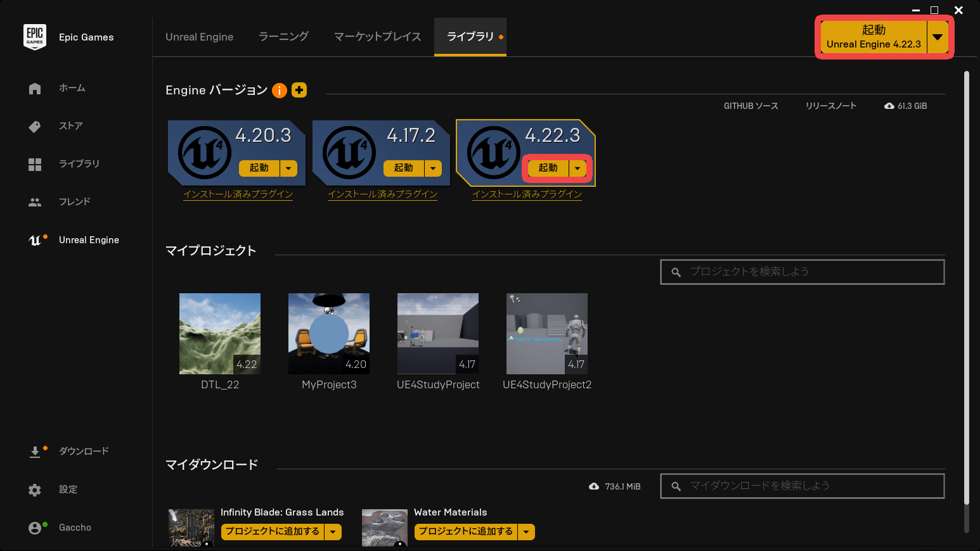The height and width of the screenshot is (551, 980).
Task: Expand dropdown beside top launch button
Action: pos(938,37)
